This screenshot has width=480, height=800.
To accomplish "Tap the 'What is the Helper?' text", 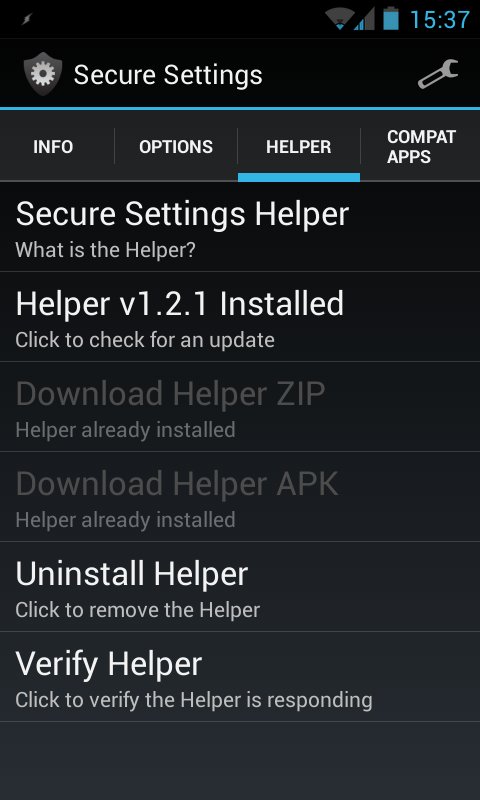I will [106, 250].
